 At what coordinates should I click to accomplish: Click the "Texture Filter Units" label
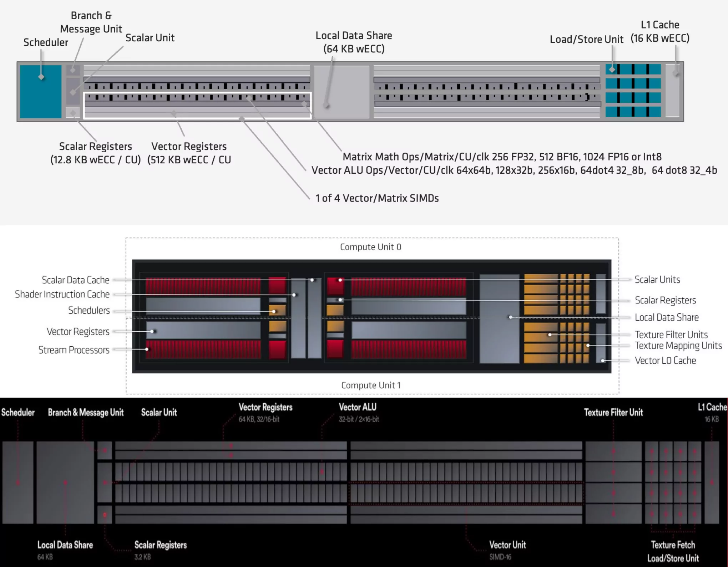[671, 334]
